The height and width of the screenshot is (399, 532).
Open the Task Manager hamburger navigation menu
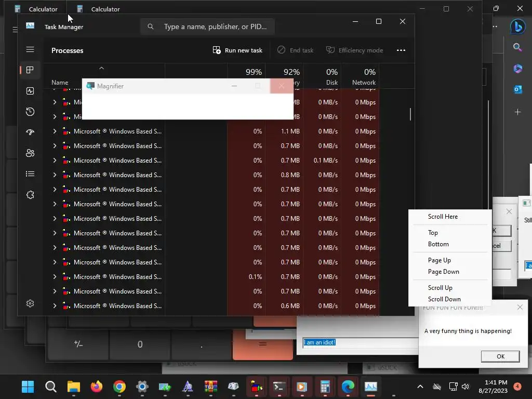coord(30,49)
